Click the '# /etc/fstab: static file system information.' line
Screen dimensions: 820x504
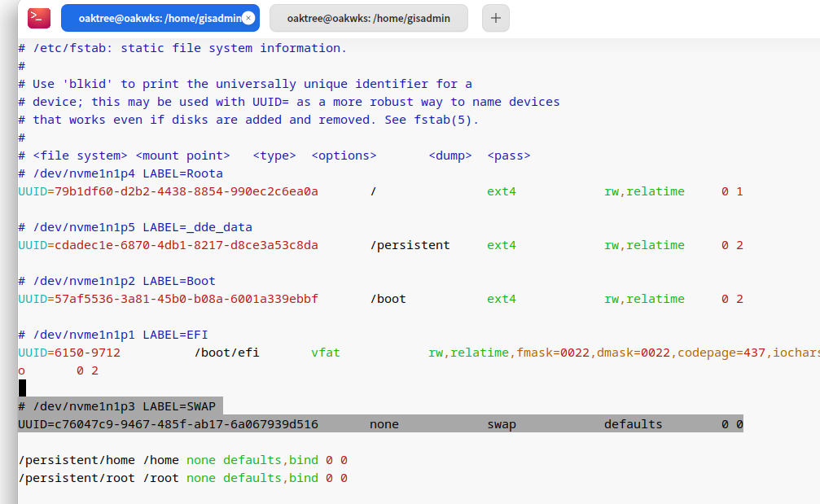tap(182, 48)
